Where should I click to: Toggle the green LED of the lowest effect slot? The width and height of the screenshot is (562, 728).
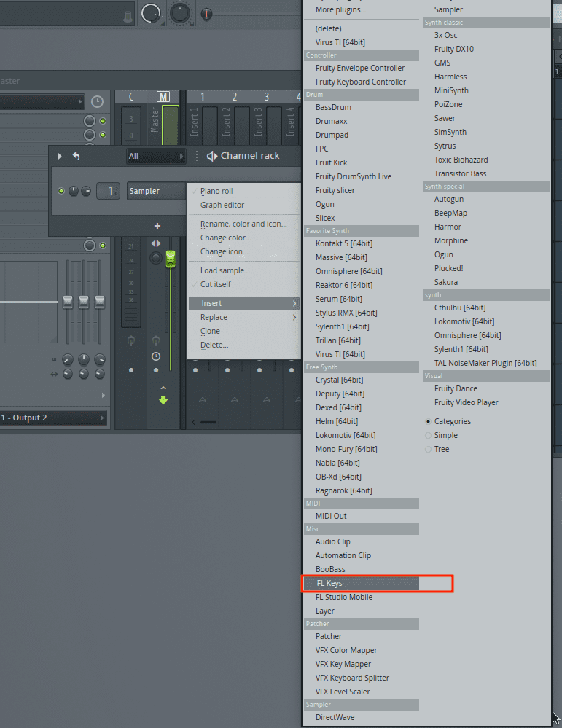click(103, 246)
